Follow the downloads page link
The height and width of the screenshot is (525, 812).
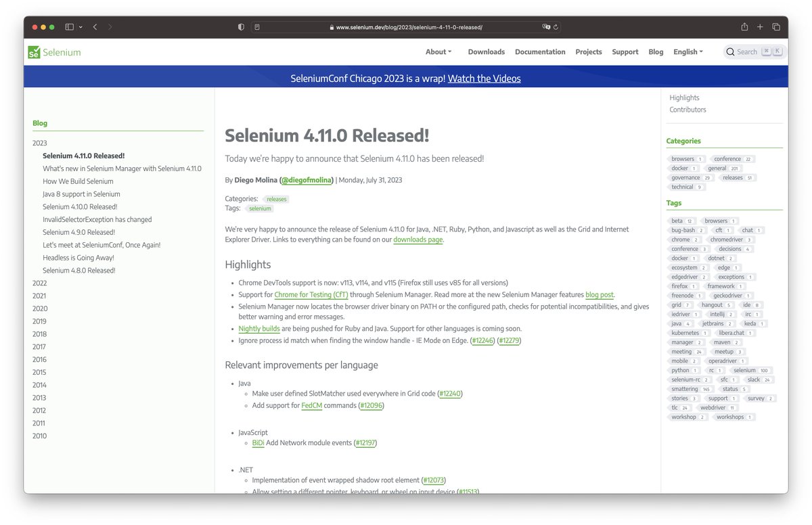pos(418,239)
